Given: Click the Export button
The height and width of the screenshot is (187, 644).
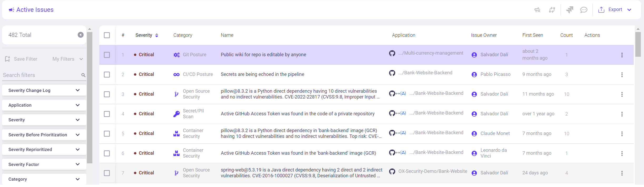Looking at the screenshot, I should [615, 10].
